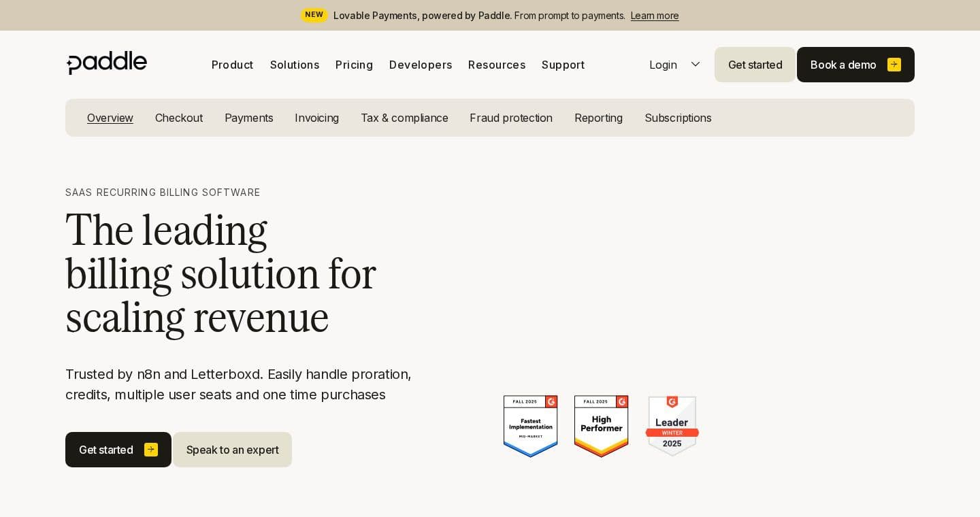Click the heading The leading billing solution
This screenshot has height=517, width=980.
220,273
